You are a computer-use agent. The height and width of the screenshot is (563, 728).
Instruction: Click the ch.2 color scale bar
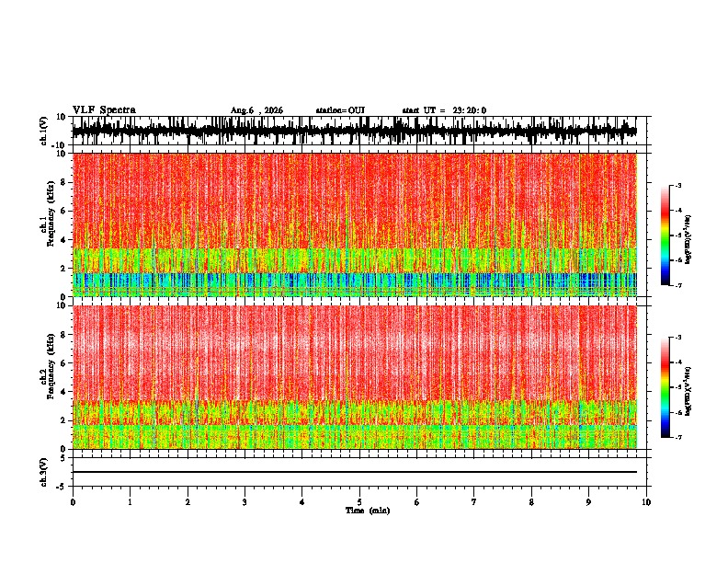click(x=665, y=387)
